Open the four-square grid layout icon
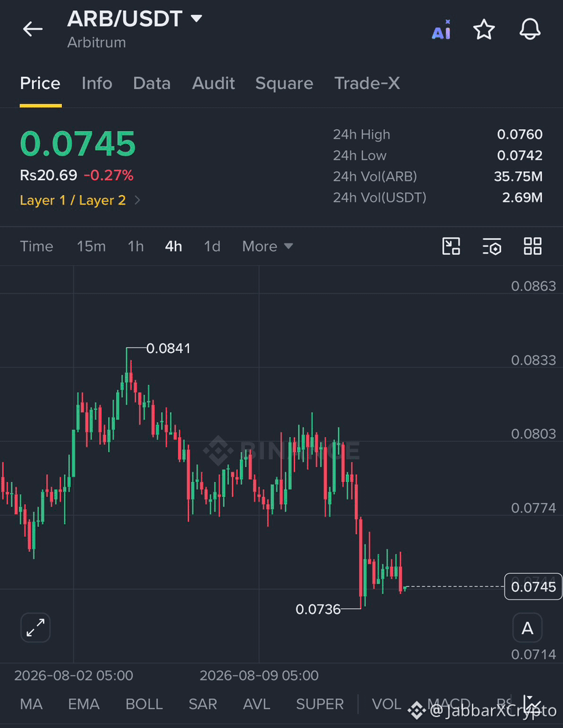Image resolution: width=563 pixels, height=728 pixels. [x=532, y=246]
